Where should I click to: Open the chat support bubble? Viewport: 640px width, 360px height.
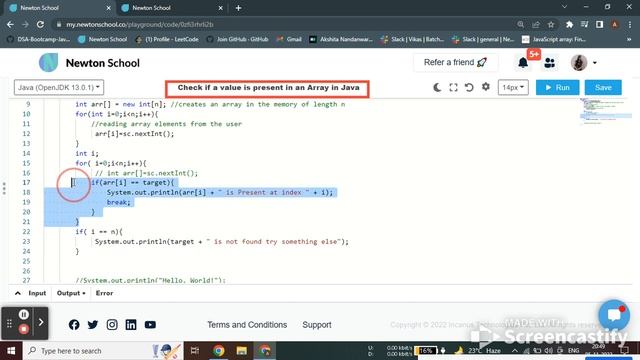pyautogui.click(x=613, y=316)
